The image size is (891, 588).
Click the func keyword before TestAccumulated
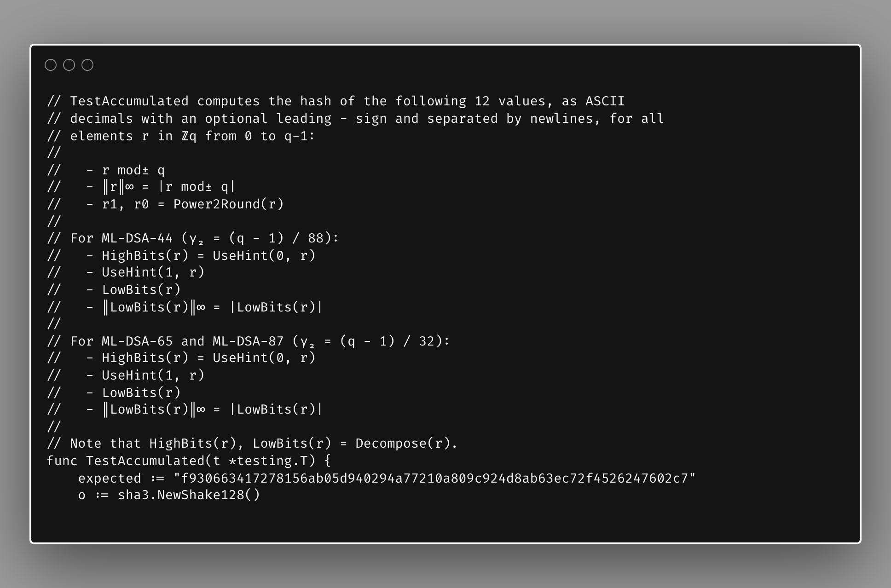[62, 461]
